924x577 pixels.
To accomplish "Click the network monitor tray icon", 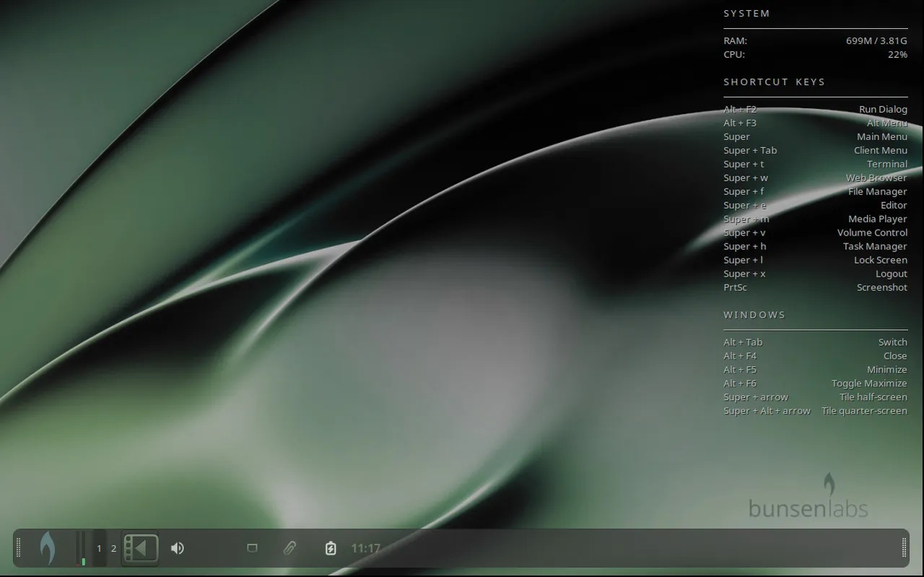I will pyautogui.click(x=252, y=548).
